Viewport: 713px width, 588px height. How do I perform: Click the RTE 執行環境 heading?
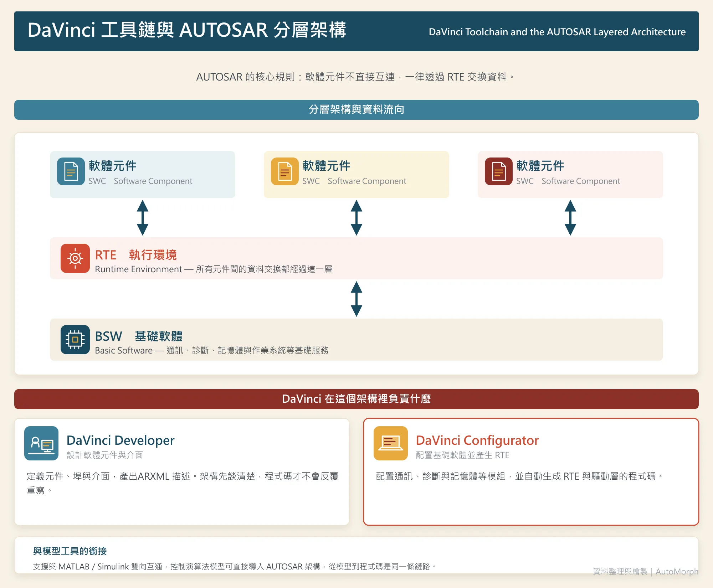coord(136,255)
